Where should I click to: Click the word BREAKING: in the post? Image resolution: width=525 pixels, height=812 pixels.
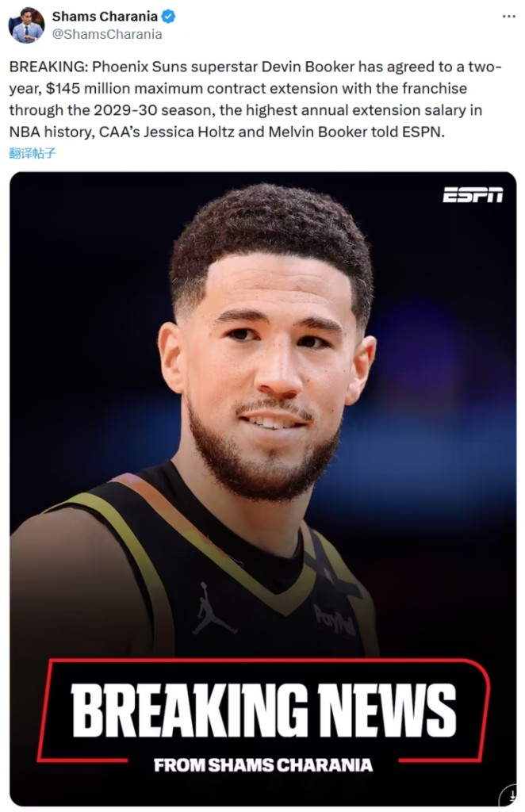point(48,67)
